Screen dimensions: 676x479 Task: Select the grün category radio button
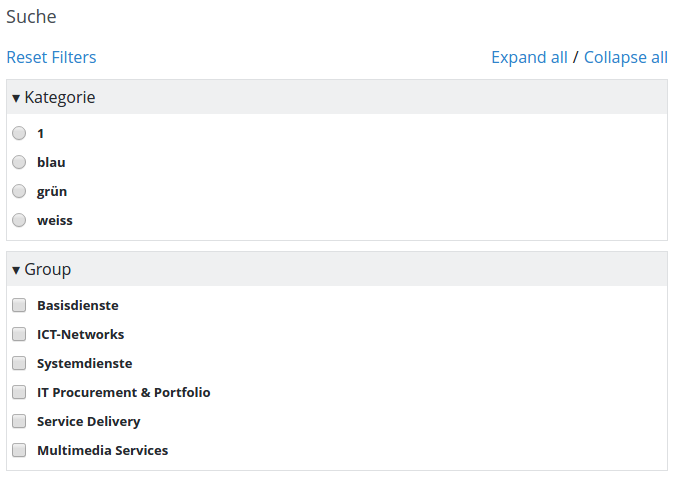pos(19,191)
